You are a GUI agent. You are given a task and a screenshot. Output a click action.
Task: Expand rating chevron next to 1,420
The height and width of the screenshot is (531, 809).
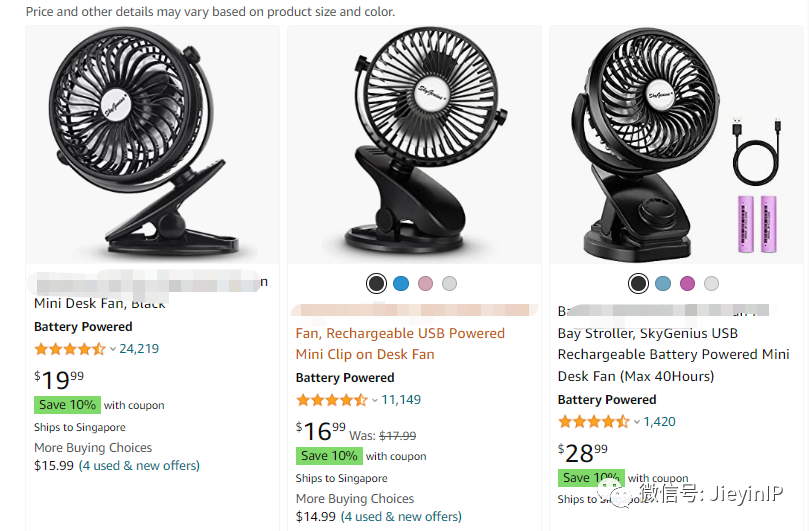point(637,422)
